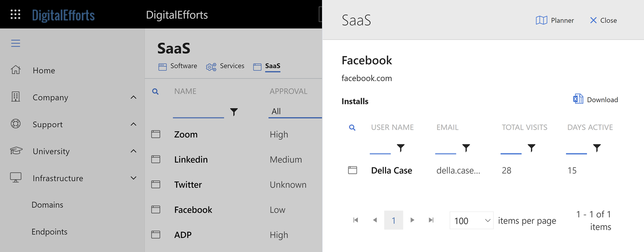The width and height of the screenshot is (644, 252).
Task: Sort SaaS list by APPROVAL column
Action: (289, 91)
